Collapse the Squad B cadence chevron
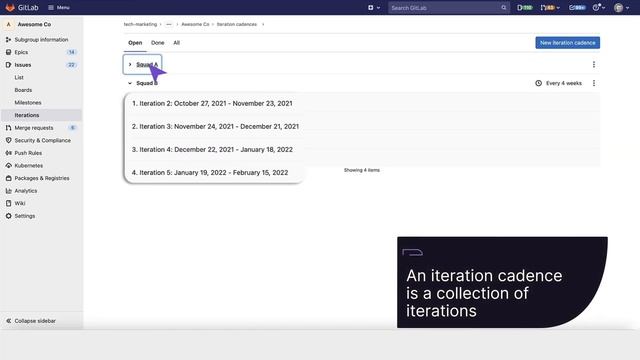Image resolution: width=640 pixels, height=360 pixels. pyautogui.click(x=130, y=83)
